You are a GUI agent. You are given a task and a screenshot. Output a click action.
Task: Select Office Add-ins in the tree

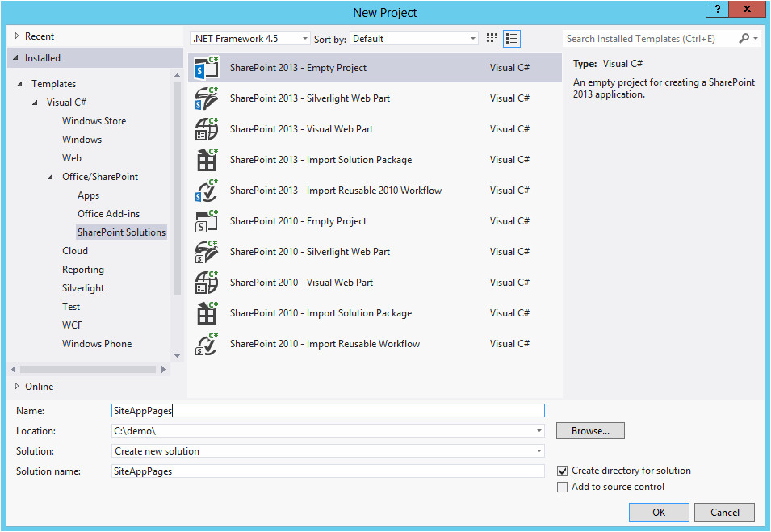tap(108, 214)
